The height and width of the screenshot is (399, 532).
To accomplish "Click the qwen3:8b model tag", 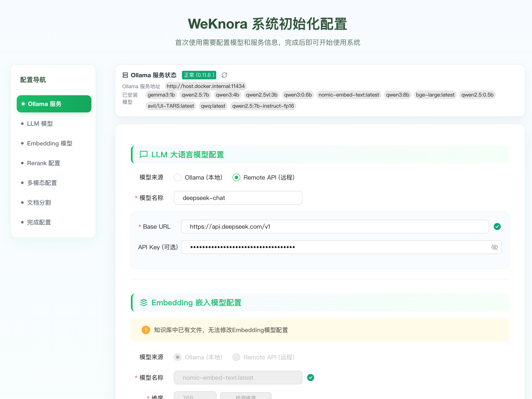I will [397, 95].
